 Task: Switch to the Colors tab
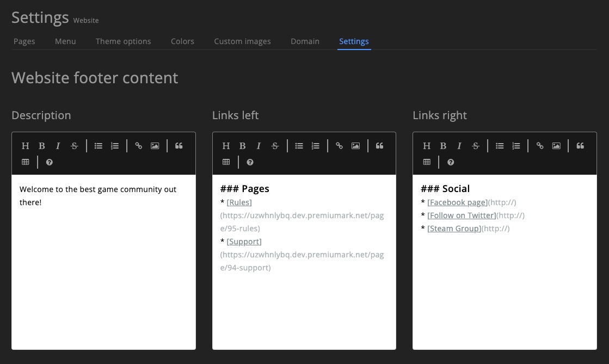[x=182, y=41]
